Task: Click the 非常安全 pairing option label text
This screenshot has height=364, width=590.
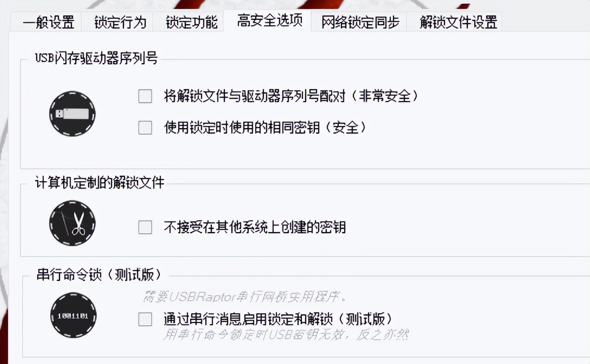Action: pos(291,96)
